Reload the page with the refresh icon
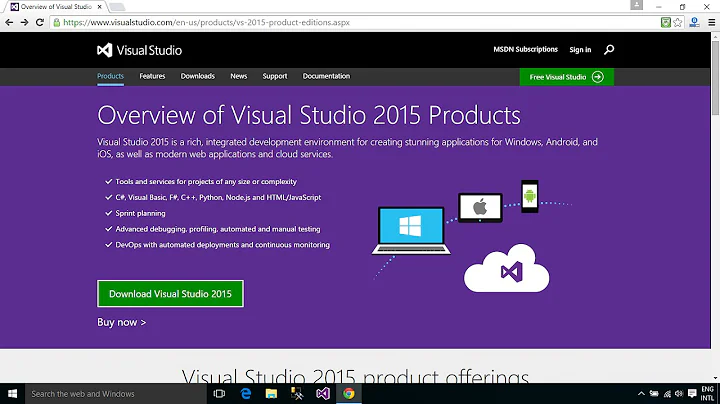 tap(40, 22)
